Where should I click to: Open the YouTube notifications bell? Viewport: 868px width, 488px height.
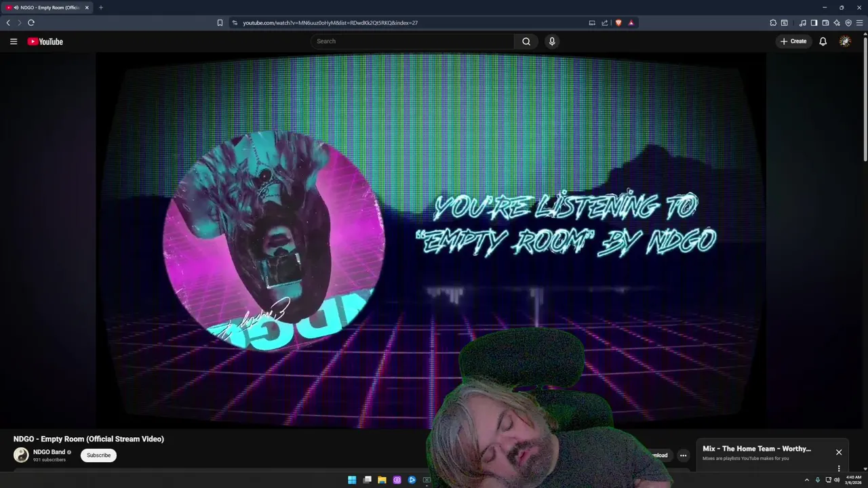click(x=823, y=41)
